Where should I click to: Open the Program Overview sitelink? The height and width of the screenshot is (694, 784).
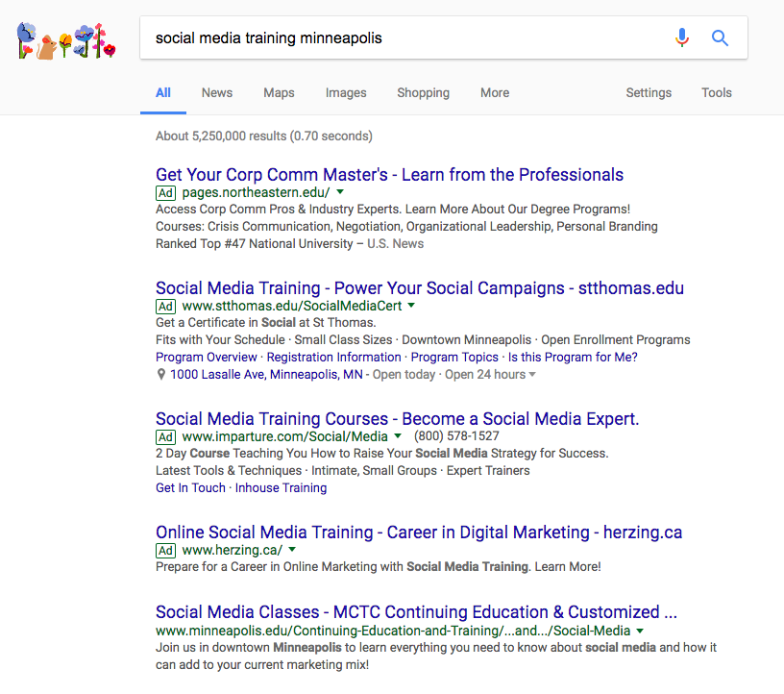206,358
